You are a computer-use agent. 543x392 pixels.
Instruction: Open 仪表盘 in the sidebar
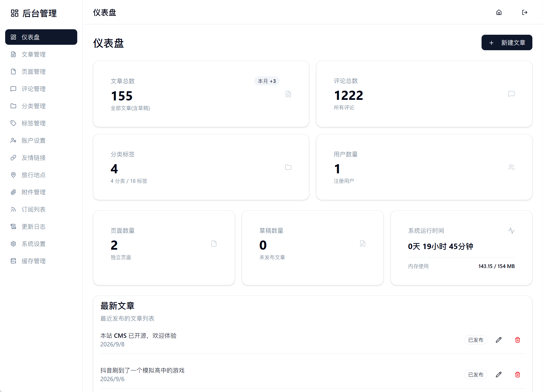pyautogui.click(x=41, y=37)
